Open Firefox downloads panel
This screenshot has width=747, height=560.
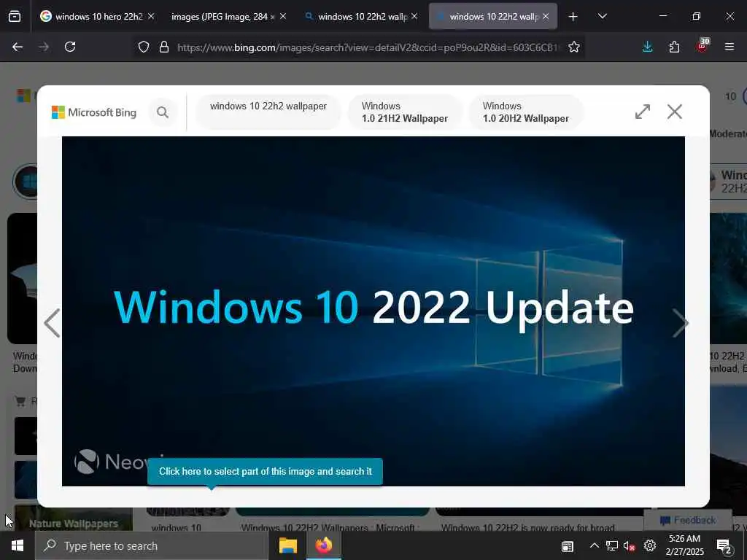click(648, 47)
